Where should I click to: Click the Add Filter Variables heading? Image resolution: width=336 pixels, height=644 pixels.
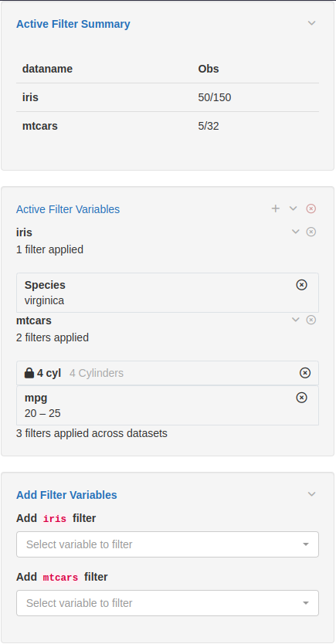coord(66,495)
